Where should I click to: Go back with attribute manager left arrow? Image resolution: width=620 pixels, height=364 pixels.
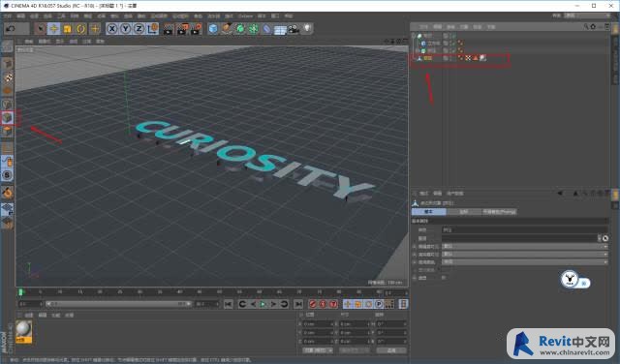point(560,194)
